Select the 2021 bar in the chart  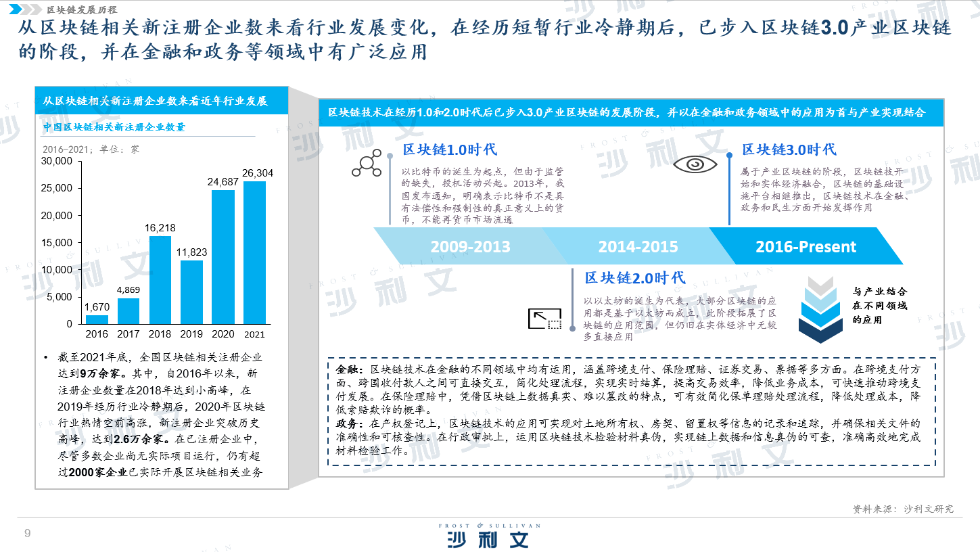pyautogui.click(x=254, y=252)
